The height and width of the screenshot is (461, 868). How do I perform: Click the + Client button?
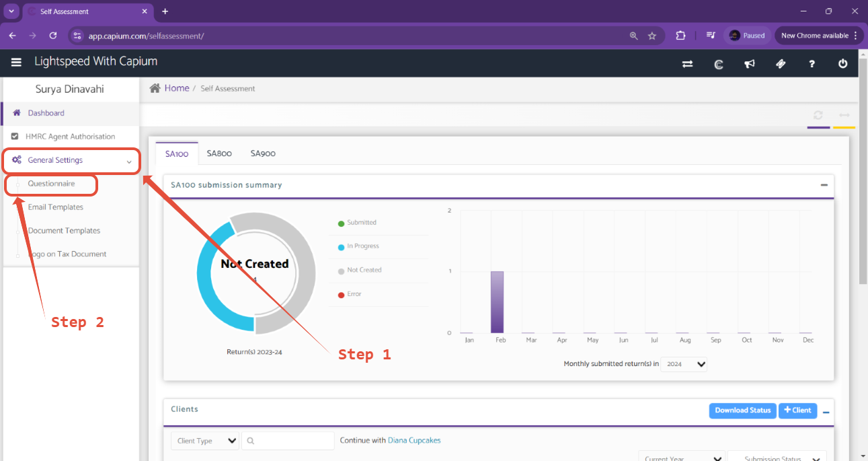click(x=797, y=411)
